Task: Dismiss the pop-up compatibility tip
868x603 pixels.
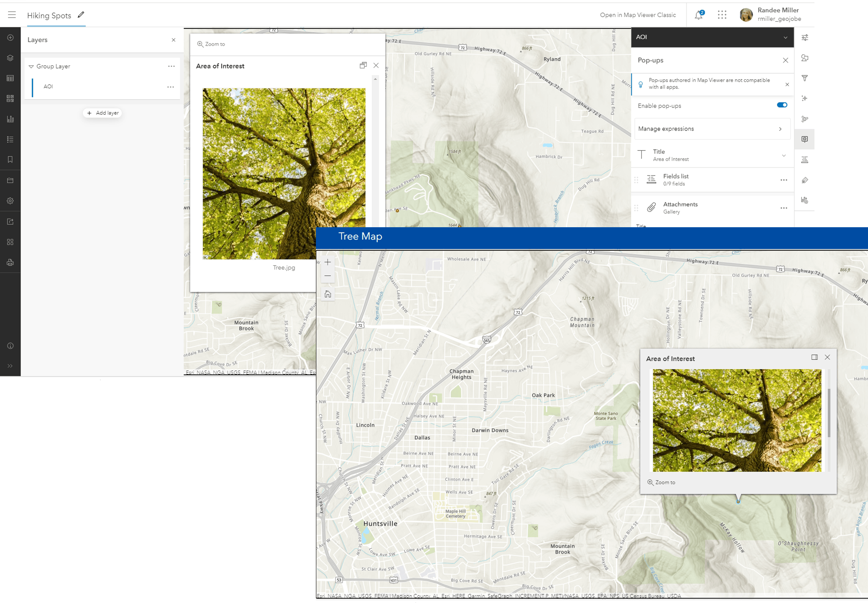Action: [x=787, y=84]
